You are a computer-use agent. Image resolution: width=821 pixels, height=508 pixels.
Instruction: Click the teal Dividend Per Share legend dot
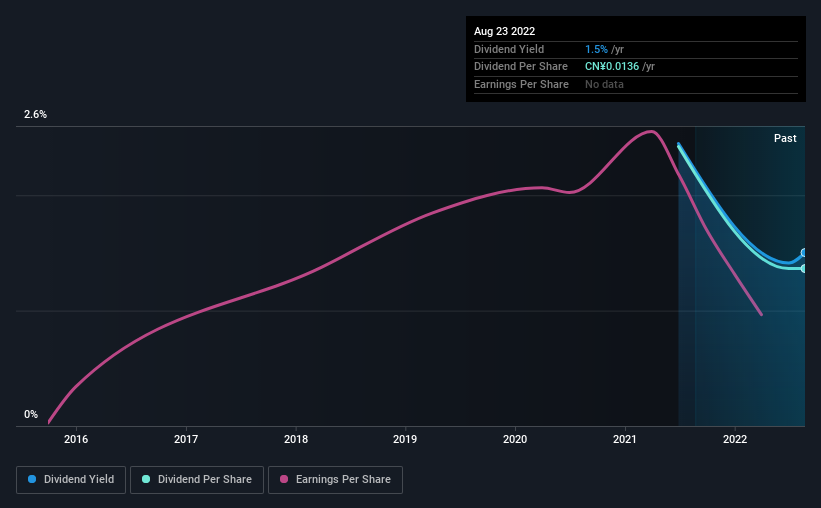146,479
